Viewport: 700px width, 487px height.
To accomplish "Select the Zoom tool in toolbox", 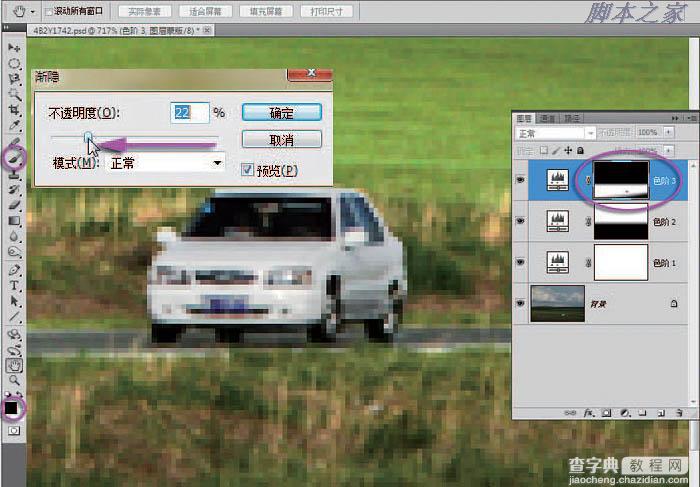I will point(14,381).
